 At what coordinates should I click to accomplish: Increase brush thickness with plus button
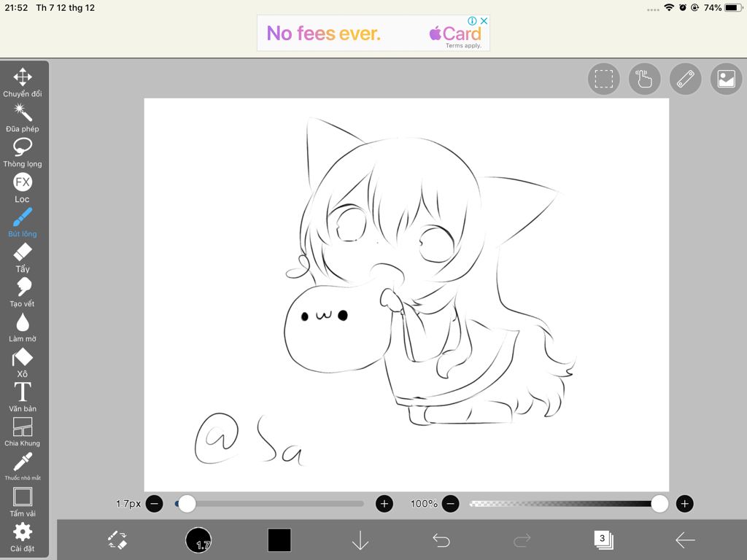pos(384,503)
